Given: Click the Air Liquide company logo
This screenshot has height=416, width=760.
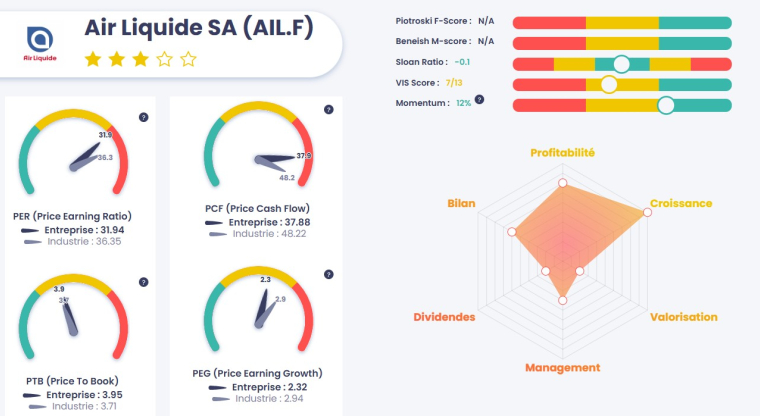Looking at the screenshot, I should coord(40,42).
